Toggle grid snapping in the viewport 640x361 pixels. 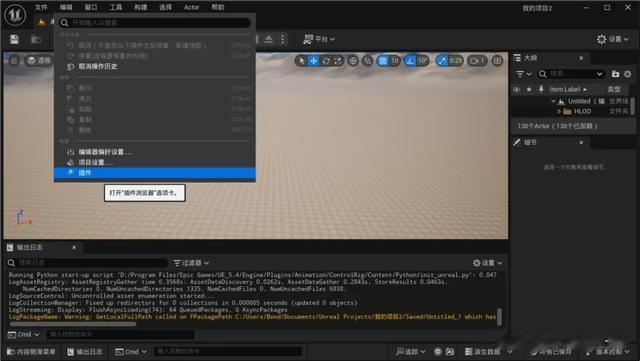[x=383, y=61]
